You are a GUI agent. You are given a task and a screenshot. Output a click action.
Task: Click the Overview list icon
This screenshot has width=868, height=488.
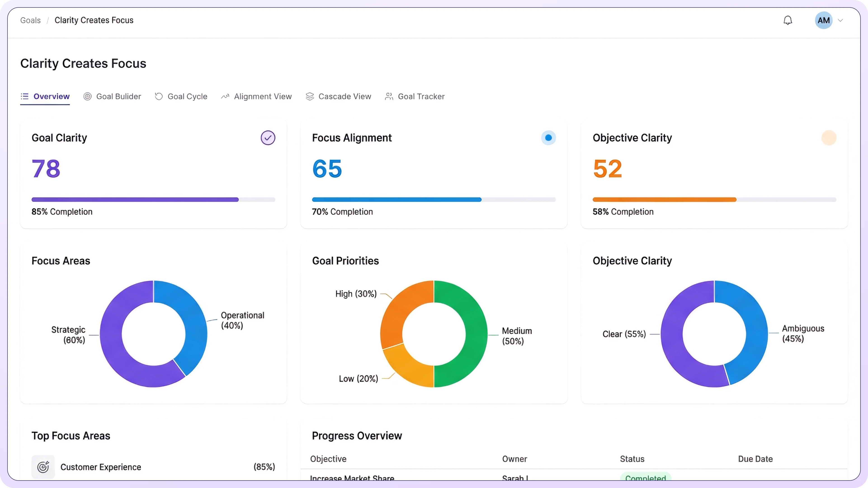pyautogui.click(x=25, y=97)
